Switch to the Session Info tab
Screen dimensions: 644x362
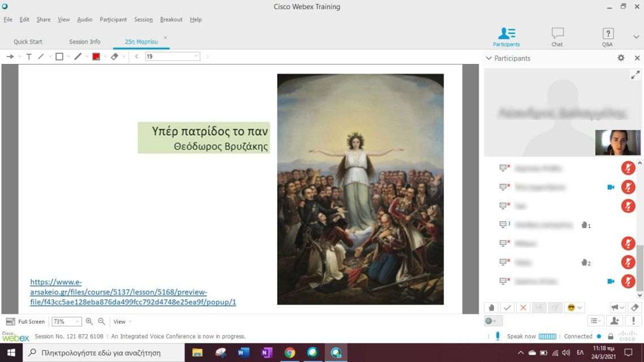pos(84,41)
